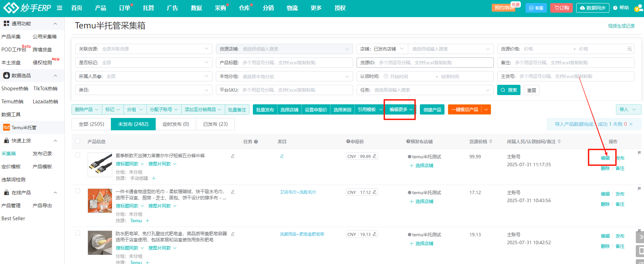Image resolution: width=644 pixels, height=264 pixels.
Task: Click the 创建产品 button
Action: coord(432,109)
